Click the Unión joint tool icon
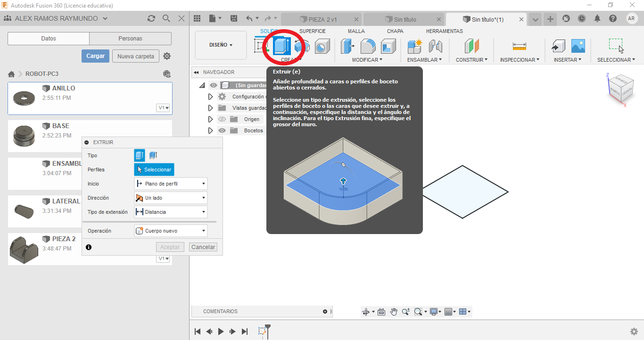 [436, 46]
